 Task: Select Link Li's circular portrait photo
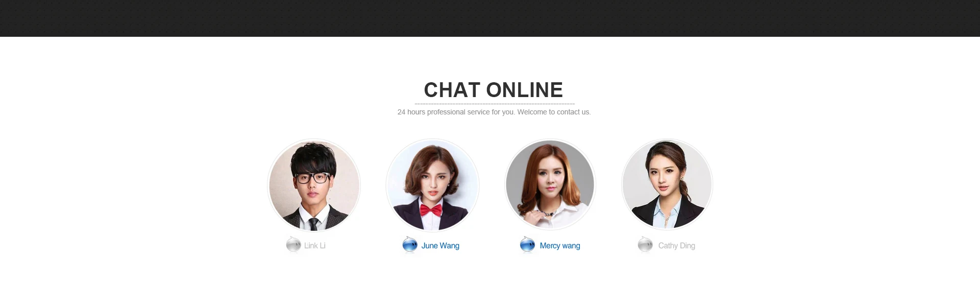point(314,185)
